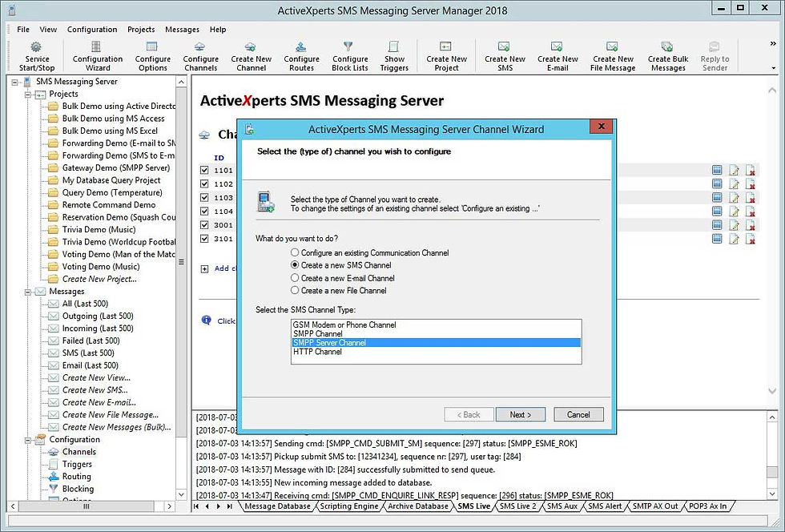This screenshot has width=785, height=532.
Task: Open the Routing configuration item
Action: (77, 477)
